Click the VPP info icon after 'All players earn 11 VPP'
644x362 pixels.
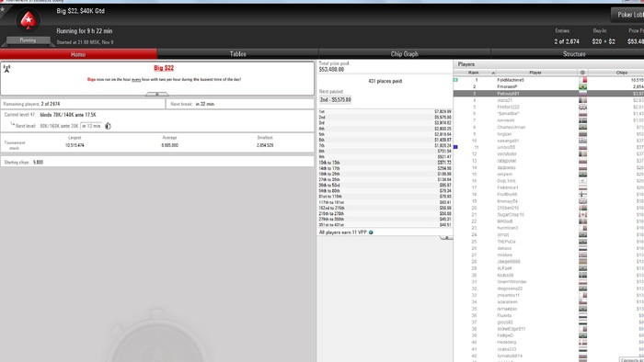point(371,232)
